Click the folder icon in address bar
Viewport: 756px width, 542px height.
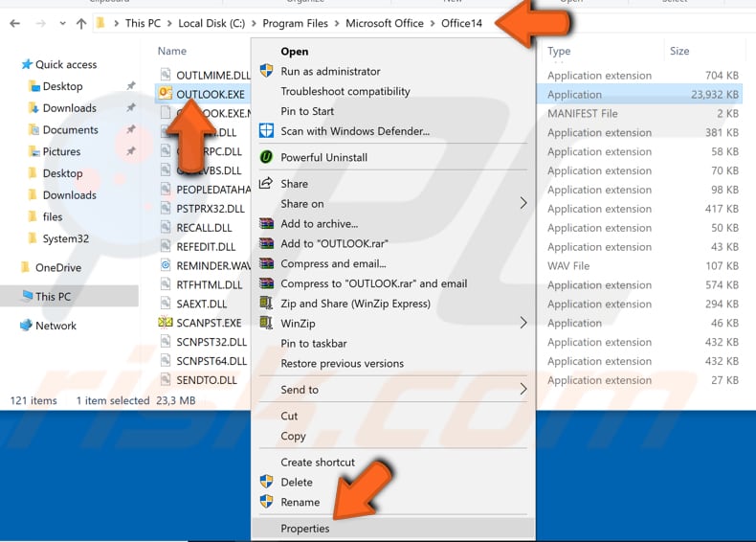tap(100, 23)
